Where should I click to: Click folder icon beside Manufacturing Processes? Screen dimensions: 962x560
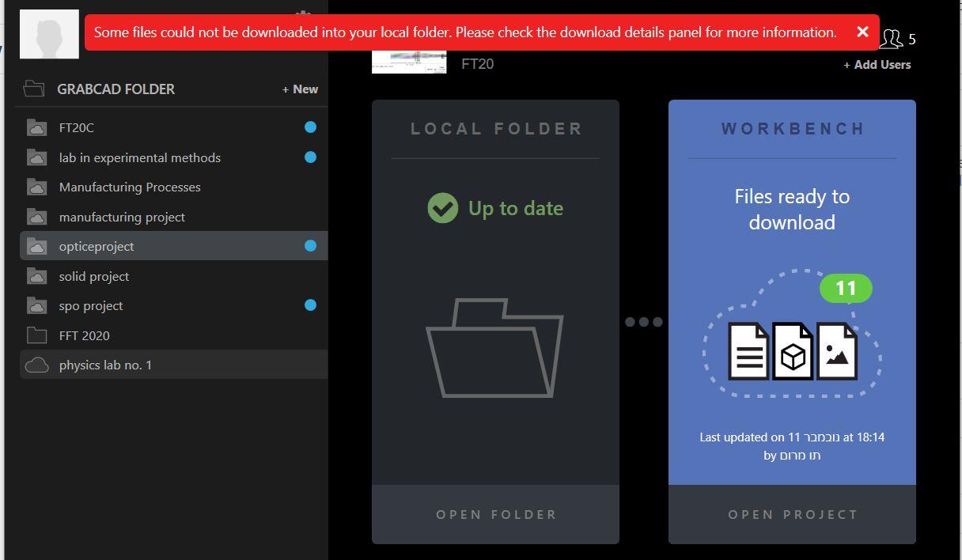36,187
